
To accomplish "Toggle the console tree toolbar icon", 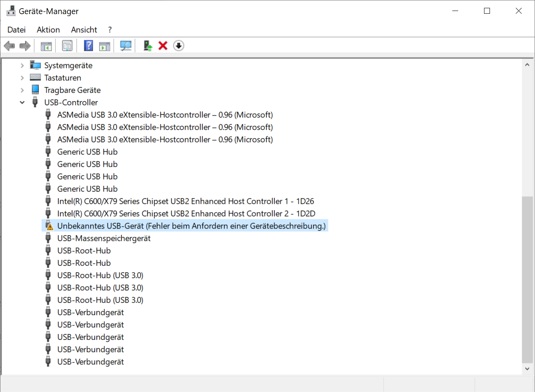I will point(46,46).
